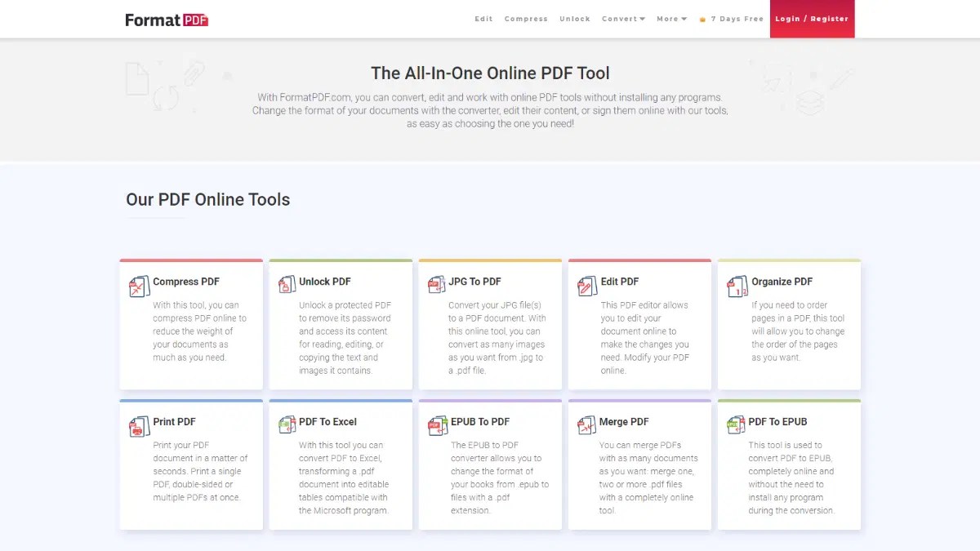Click the FormatPDF logo
The image size is (980, 551).
click(166, 19)
